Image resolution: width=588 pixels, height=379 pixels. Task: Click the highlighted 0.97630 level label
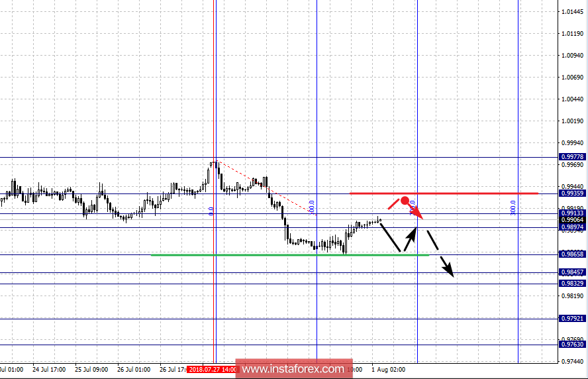pyautogui.click(x=572, y=344)
